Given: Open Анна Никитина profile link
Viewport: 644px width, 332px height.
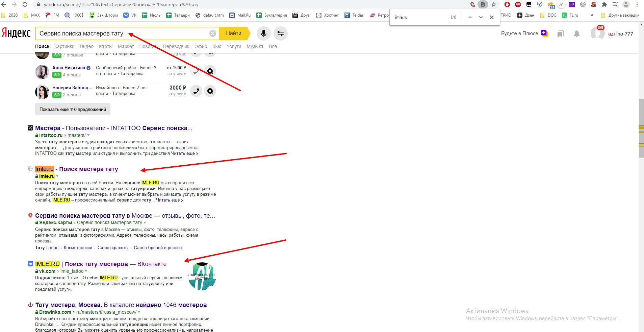Looking at the screenshot, I should pos(69,68).
